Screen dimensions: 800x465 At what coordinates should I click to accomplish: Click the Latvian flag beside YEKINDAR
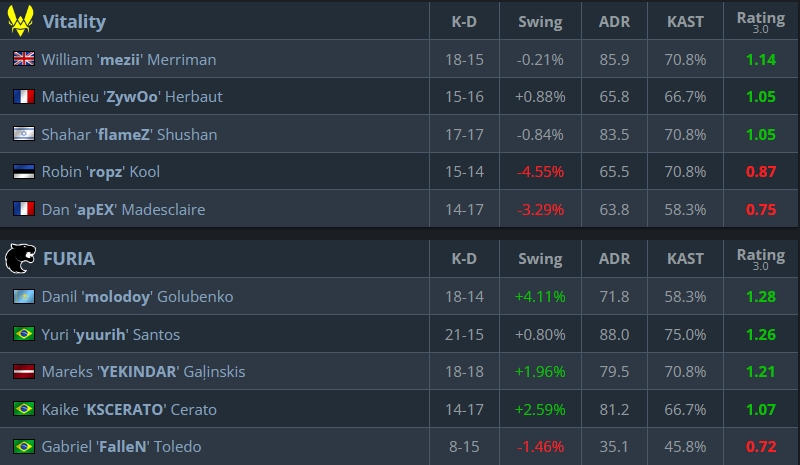point(23,372)
